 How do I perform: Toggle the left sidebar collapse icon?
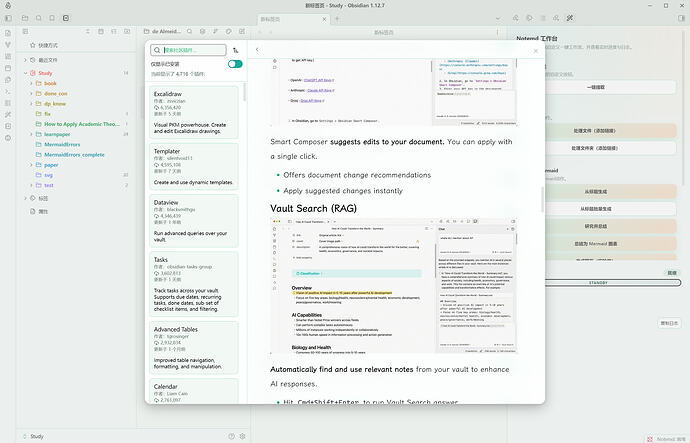tap(8, 18)
